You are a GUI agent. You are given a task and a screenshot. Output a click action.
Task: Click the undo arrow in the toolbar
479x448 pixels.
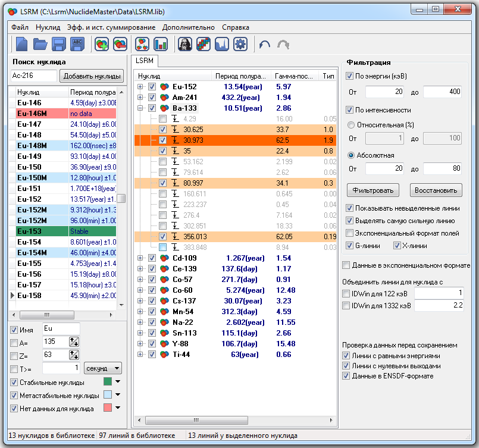[265, 44]
